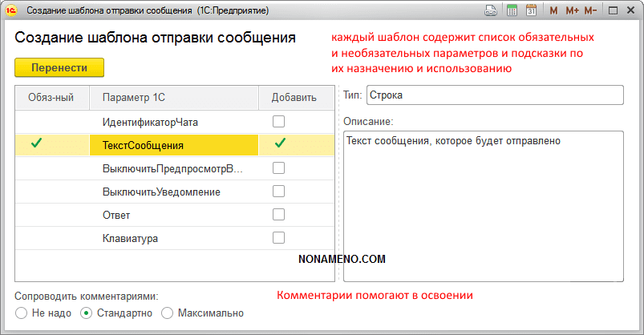Click the 1C application logo icon
Viewport: 644px width, 335px height.
11,11
